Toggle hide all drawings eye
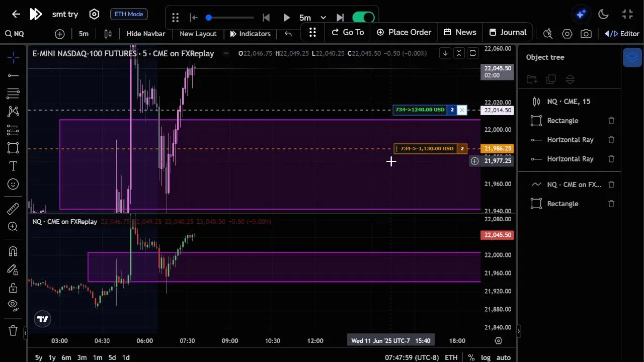This screenshot has height=362, width=644. [13, 306]
